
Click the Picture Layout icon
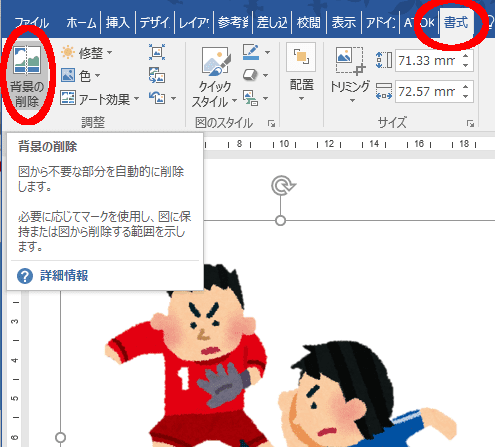pos(250,98)
